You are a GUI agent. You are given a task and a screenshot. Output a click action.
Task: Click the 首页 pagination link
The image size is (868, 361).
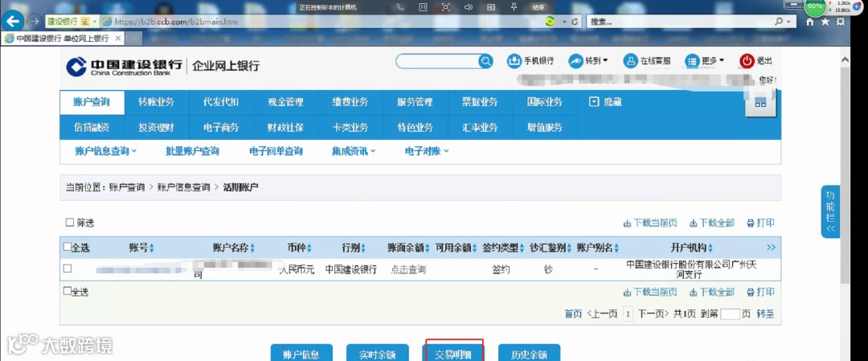coord(573,314)
